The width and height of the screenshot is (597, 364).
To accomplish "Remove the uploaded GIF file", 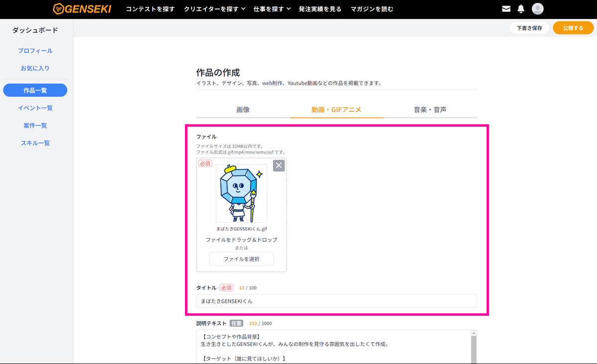I will [x=279, y=166].
